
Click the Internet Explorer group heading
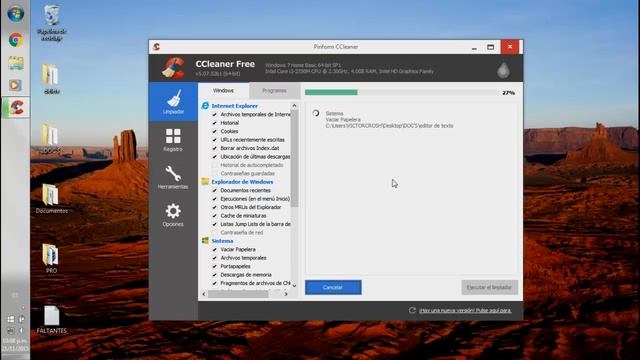click(234, 106)
